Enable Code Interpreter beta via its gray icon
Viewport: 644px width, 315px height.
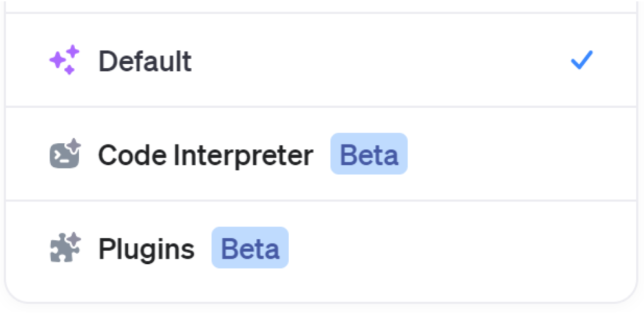coord(64,154)
